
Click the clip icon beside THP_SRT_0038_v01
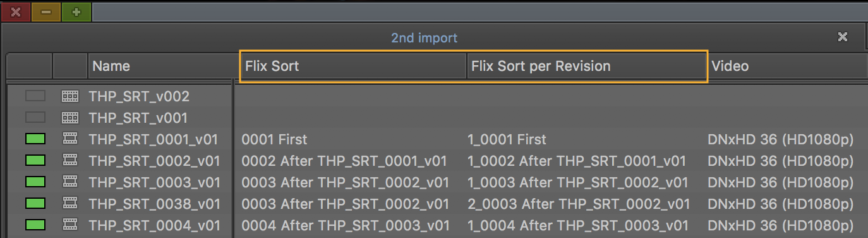[70, 204]
